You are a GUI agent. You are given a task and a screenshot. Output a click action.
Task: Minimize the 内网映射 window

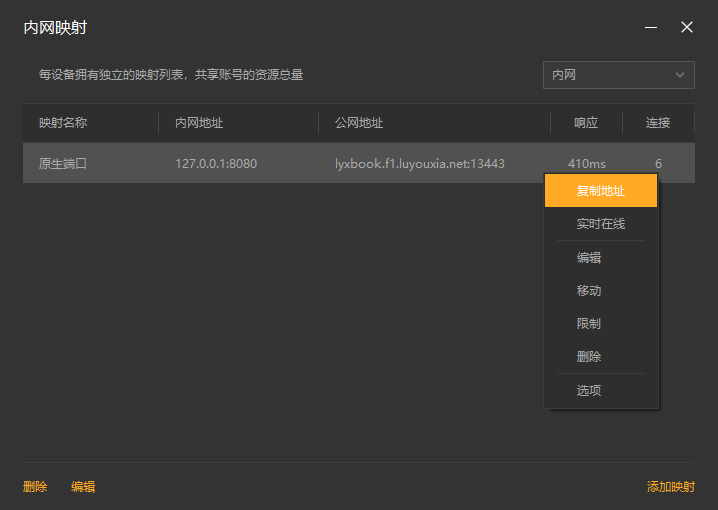tap(651, 28)
